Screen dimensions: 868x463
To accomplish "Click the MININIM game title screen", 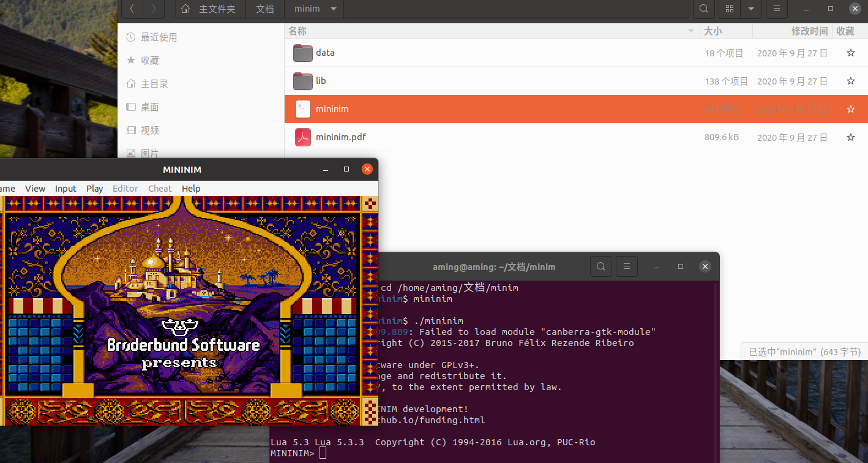I will [x=189, y=311].
